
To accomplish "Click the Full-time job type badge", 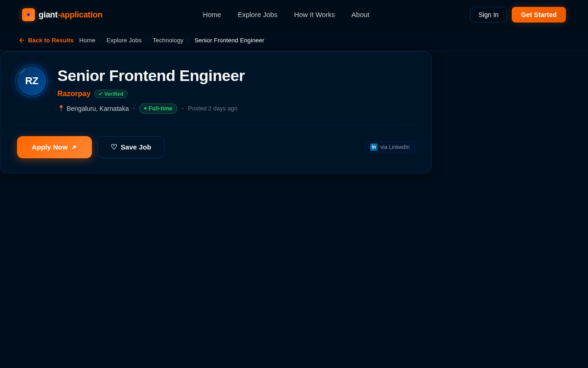I will point(158,109).
